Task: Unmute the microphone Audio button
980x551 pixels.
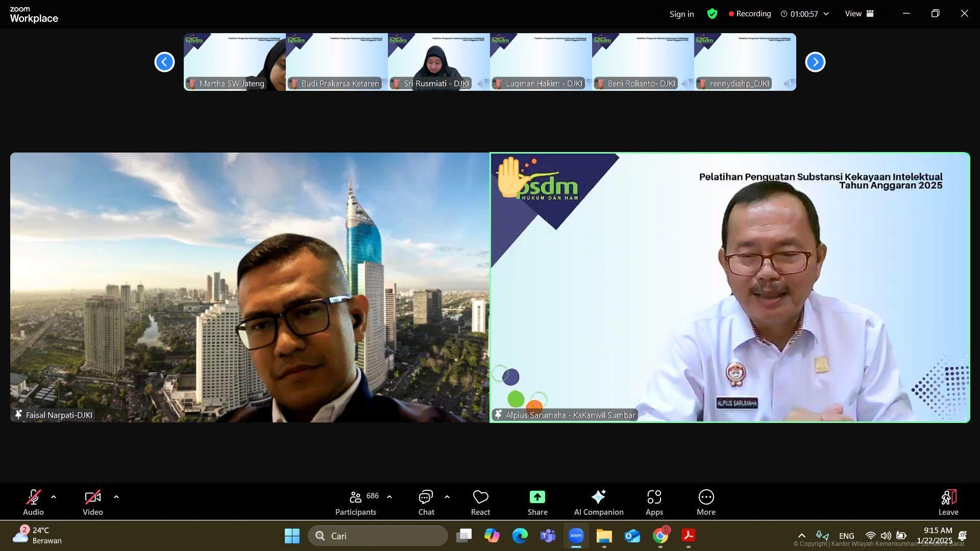Action: 33,503
